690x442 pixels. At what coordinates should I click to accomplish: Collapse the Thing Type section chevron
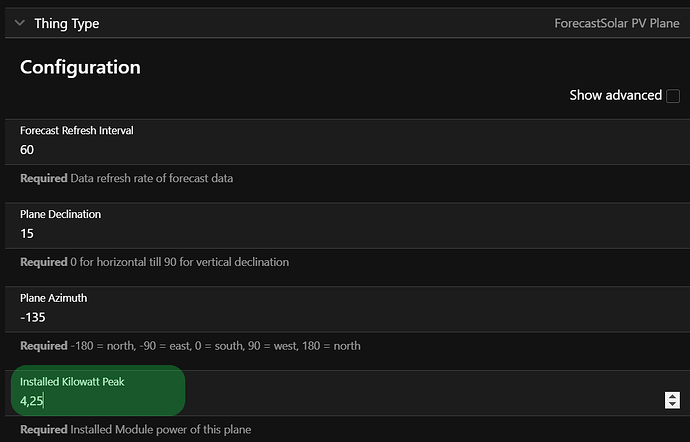point(19,23)
